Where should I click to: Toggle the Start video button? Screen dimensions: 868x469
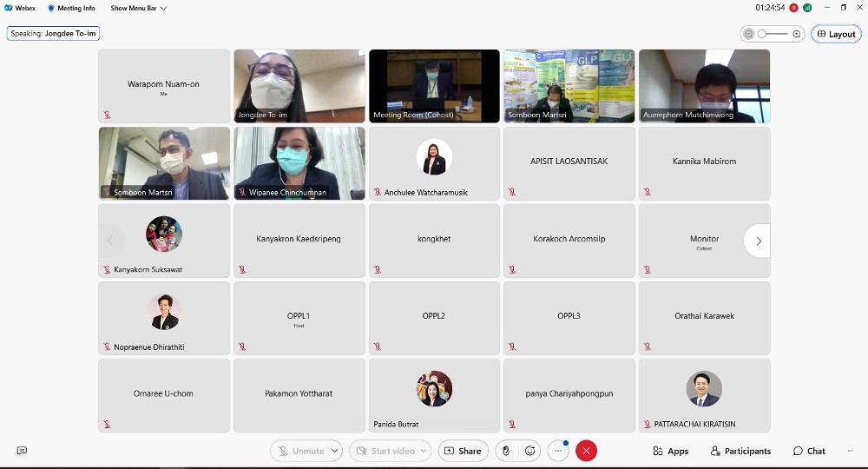[x=385, y=451]
